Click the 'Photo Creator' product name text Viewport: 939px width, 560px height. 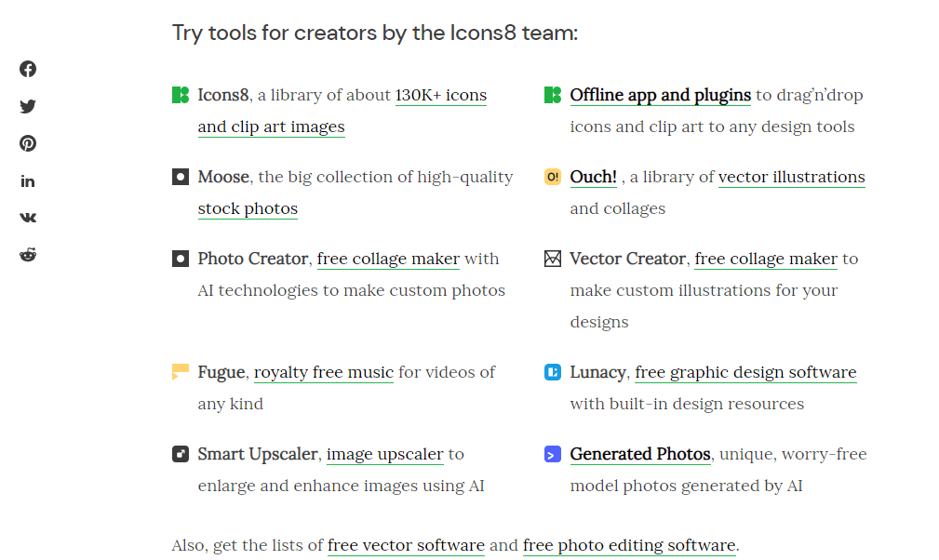coord(253,259)
